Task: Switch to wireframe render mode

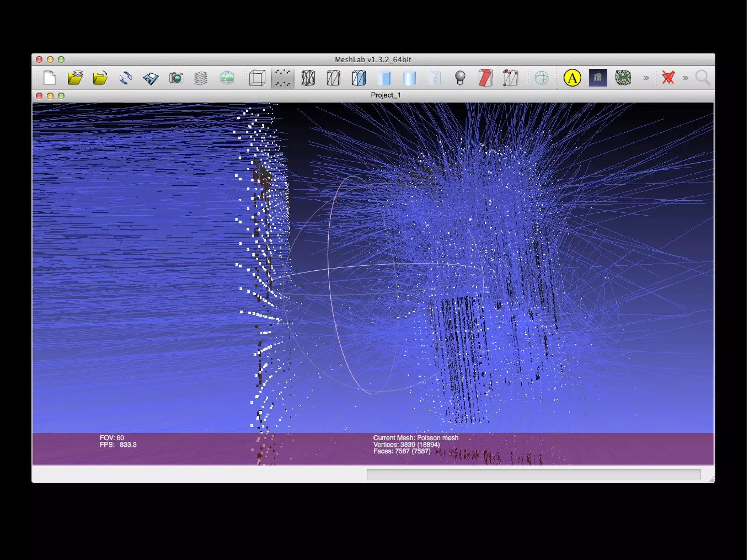Action: pos(308,78)
